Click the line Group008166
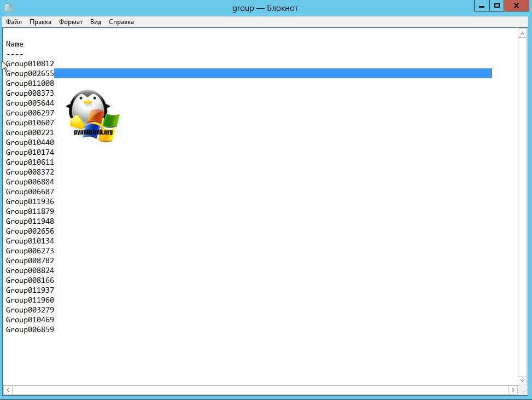 (30, 280)
